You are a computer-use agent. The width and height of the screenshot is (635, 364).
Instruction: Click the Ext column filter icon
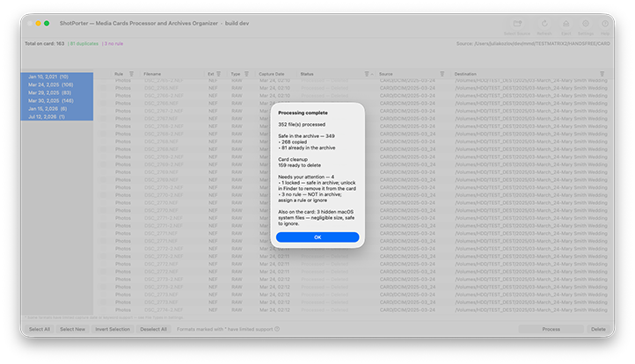coord(219,74)
